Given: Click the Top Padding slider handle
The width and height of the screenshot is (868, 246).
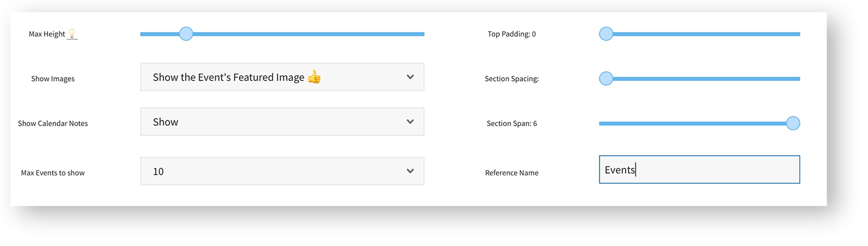Looking at the screenshot, I should coord(606,34).
